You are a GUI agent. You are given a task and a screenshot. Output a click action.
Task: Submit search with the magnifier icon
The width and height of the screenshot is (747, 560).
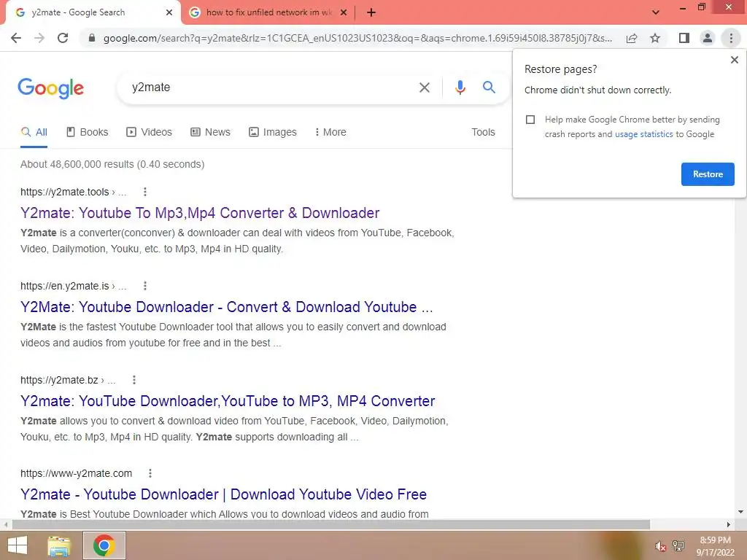[x=489, y=87]
